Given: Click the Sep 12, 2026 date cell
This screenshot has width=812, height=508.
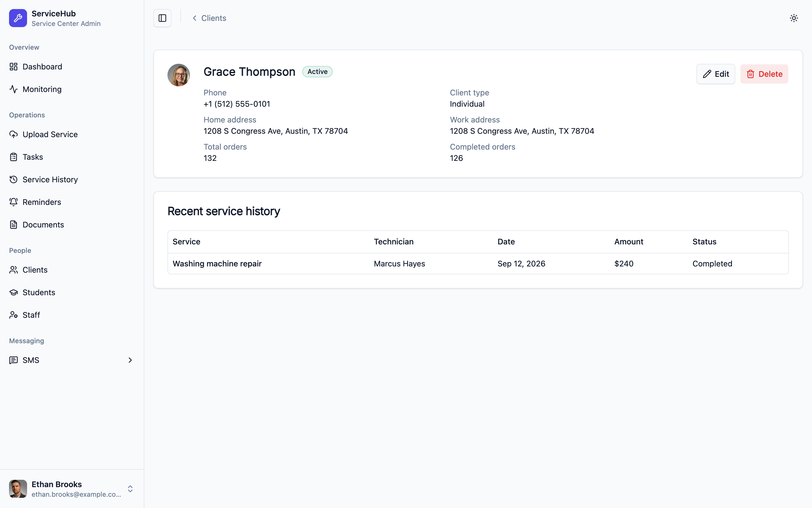Looking at the screenshot, I should coord(521,264).
